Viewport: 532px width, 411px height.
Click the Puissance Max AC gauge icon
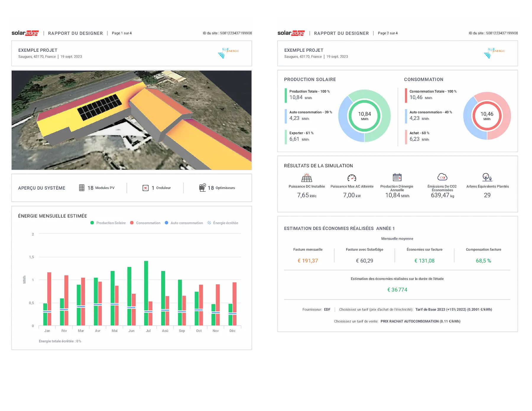pyautogui.click(x=352, y=178)
